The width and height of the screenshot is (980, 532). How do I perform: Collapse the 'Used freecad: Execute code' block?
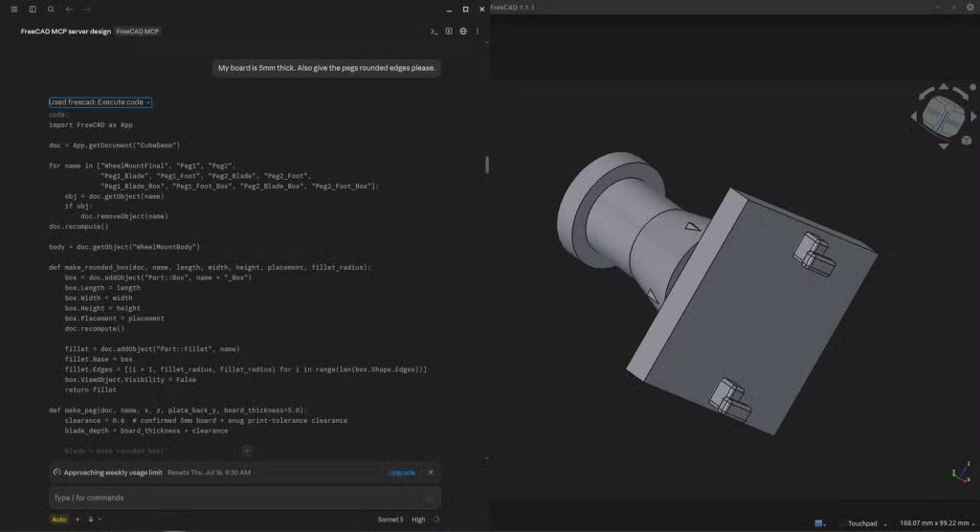[100, 101]
